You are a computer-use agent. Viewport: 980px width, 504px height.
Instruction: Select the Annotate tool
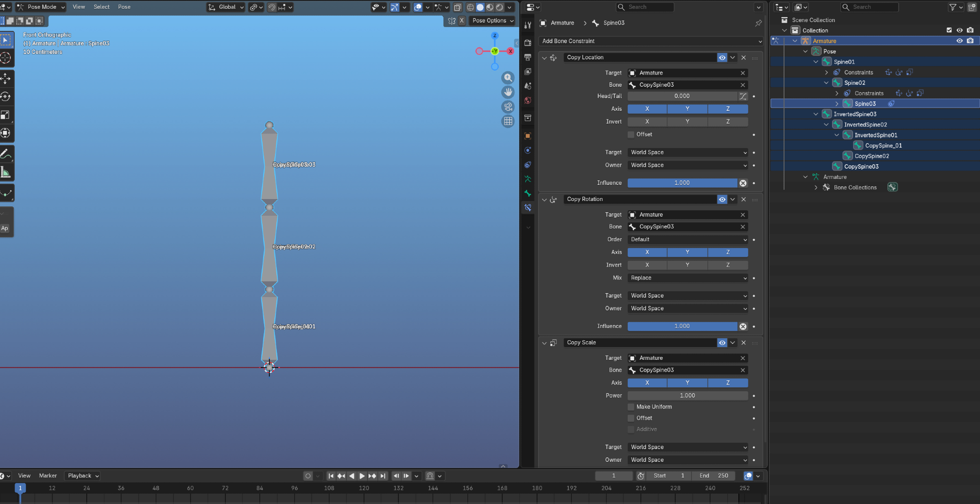pos(6,154)
